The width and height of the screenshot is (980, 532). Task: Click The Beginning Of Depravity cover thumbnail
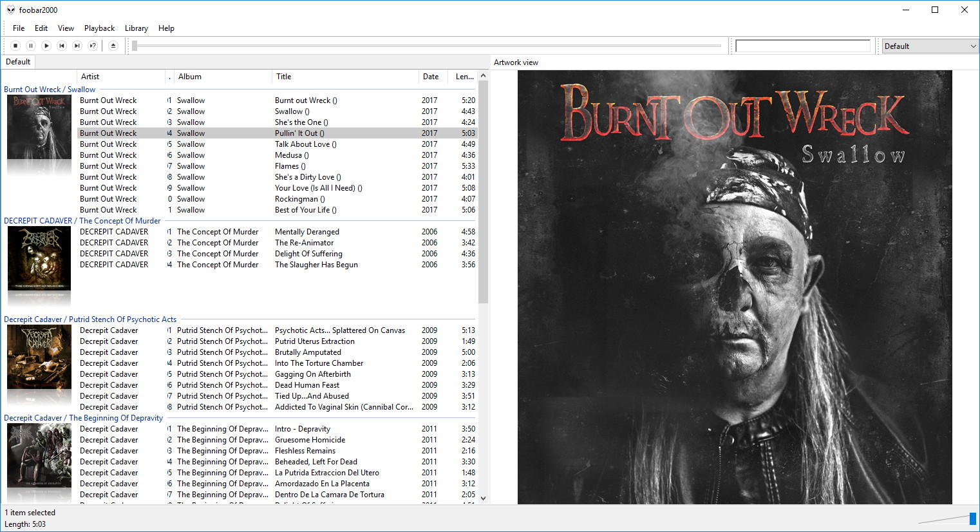[39, 455]
